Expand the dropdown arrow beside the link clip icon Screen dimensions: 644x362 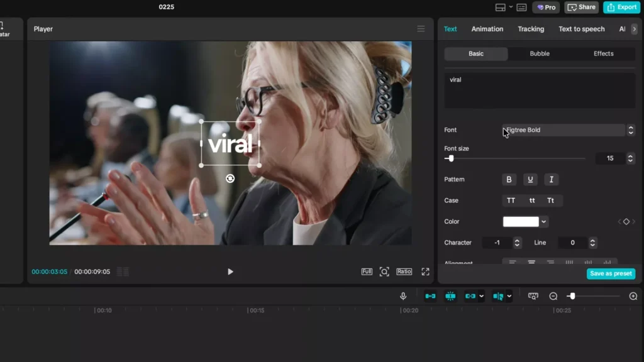(x=480, y=295)
